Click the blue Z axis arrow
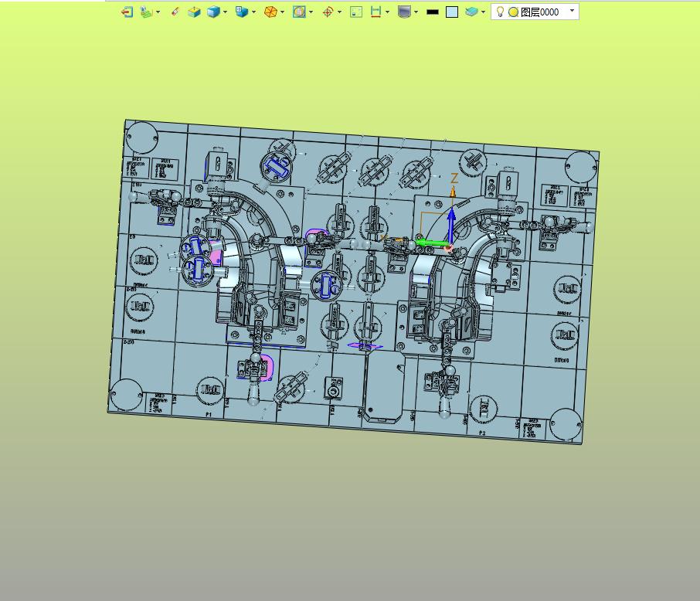Screen dimensions: 700x601 451,226
